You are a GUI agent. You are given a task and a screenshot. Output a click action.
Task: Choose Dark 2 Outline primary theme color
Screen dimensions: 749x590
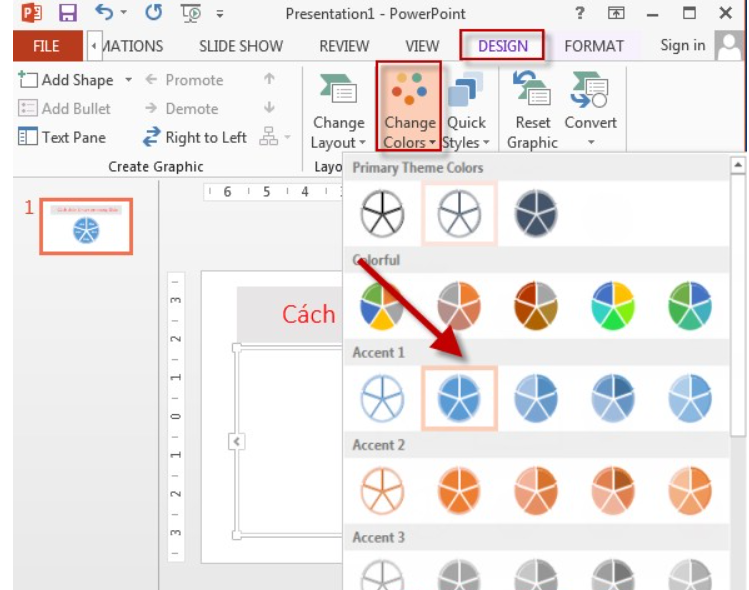coord(459,213)
